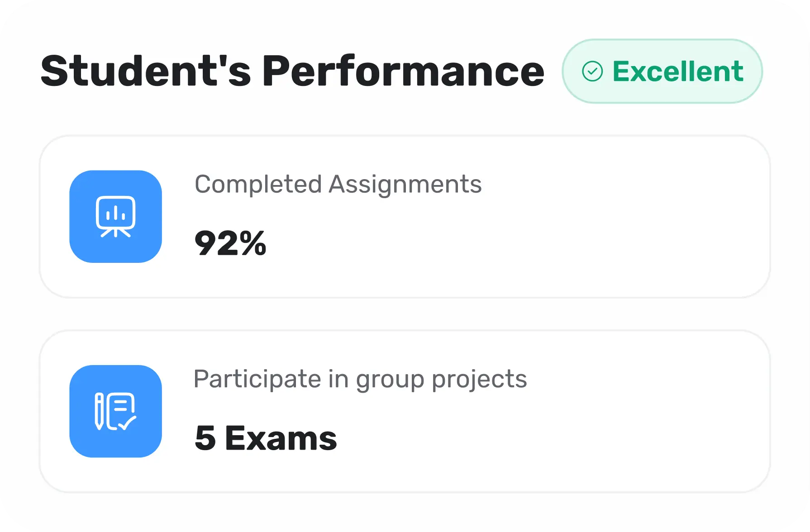Select the Participate in group projects text
Screen dimensions: 810x532
(x=360, y=379)
